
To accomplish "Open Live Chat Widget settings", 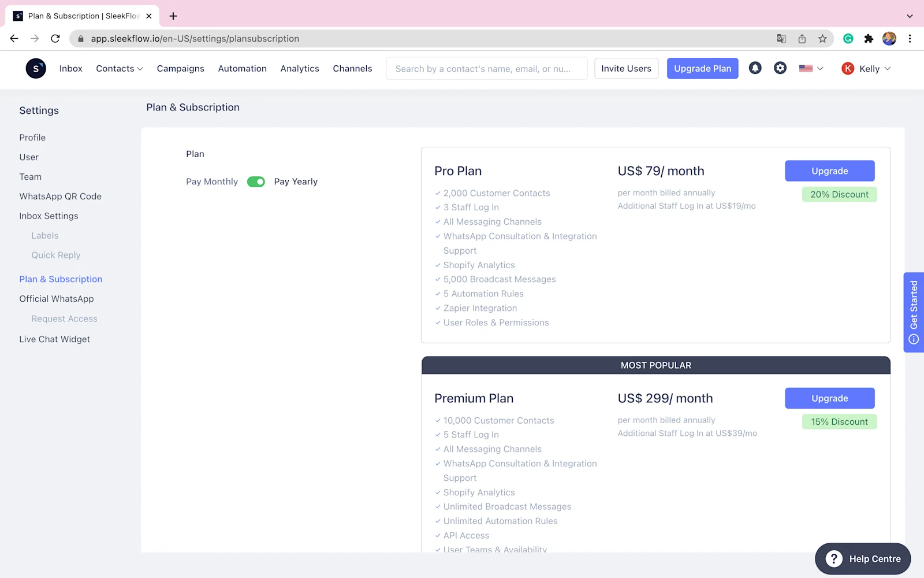I will tap(55, 339).
